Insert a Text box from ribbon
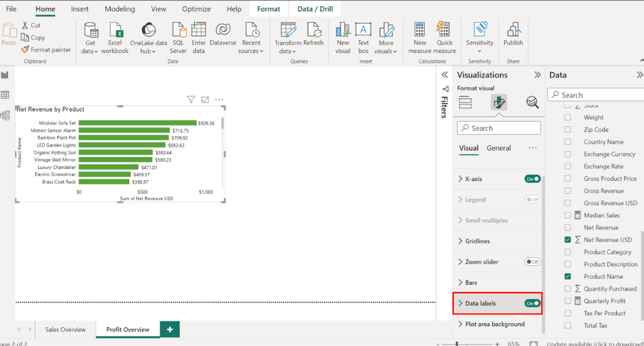644x346 pixels. (x=363, y=38)
